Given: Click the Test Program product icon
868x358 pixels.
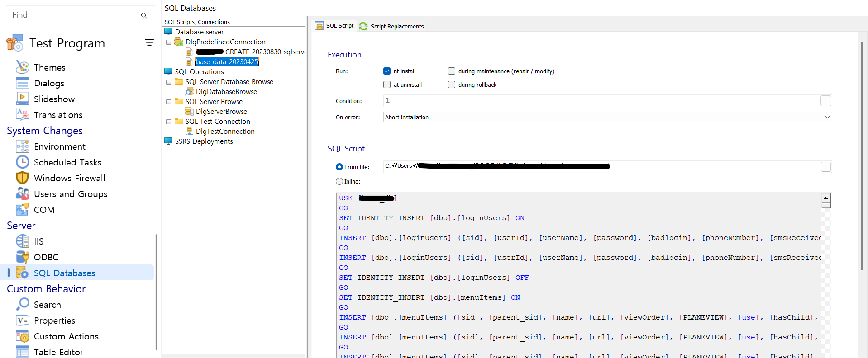Looking at the screenshot, I should [x=14, y=42].
